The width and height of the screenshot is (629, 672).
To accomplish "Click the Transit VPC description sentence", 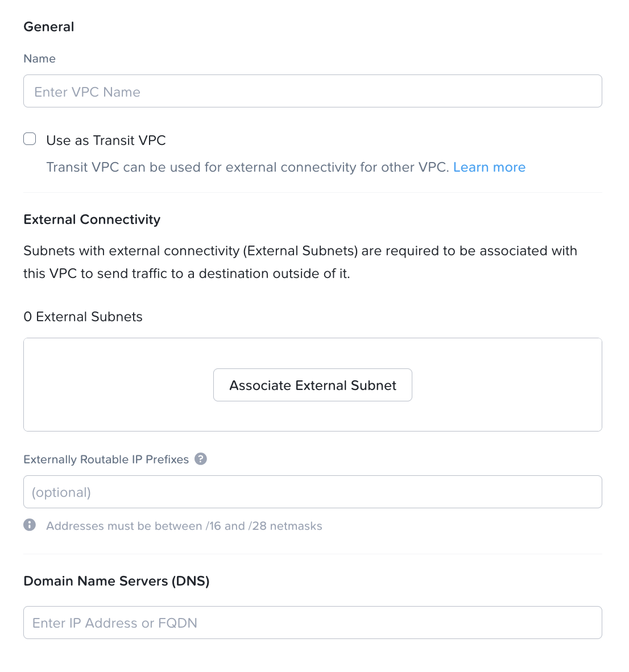I will click(x=247, y=167).
